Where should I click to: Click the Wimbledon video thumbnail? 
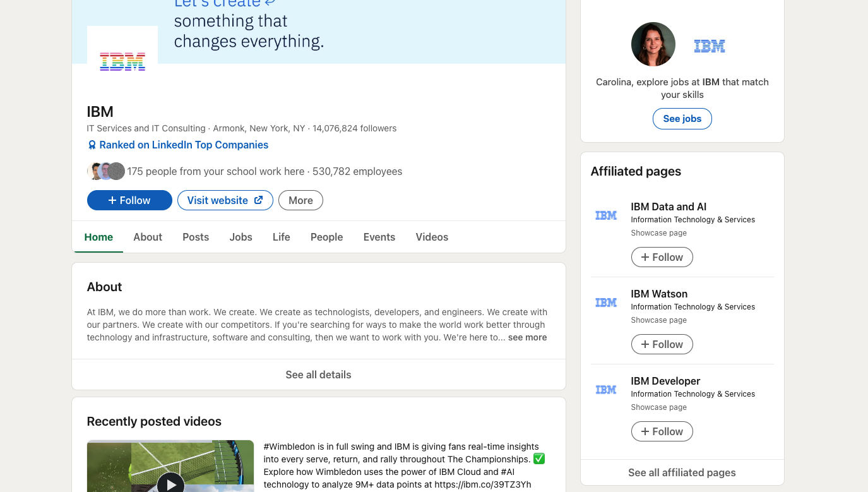(x=170, y=467)
